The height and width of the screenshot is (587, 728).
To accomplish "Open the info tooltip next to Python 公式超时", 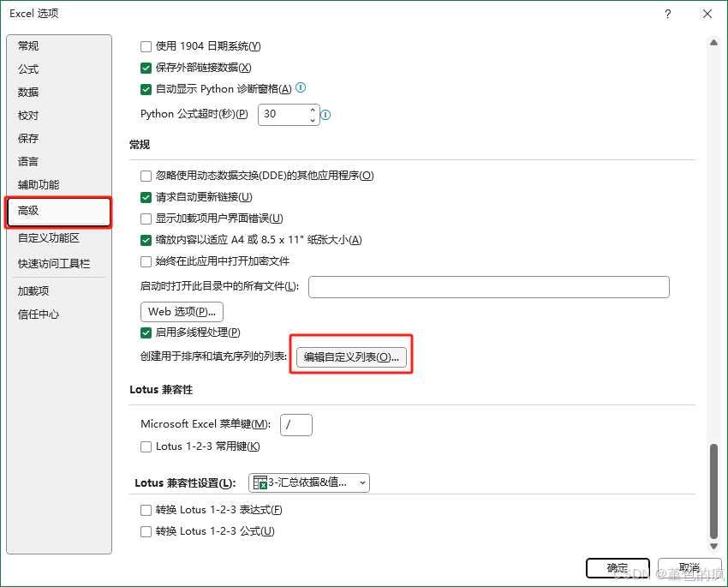I will click(x=325, y=114).
